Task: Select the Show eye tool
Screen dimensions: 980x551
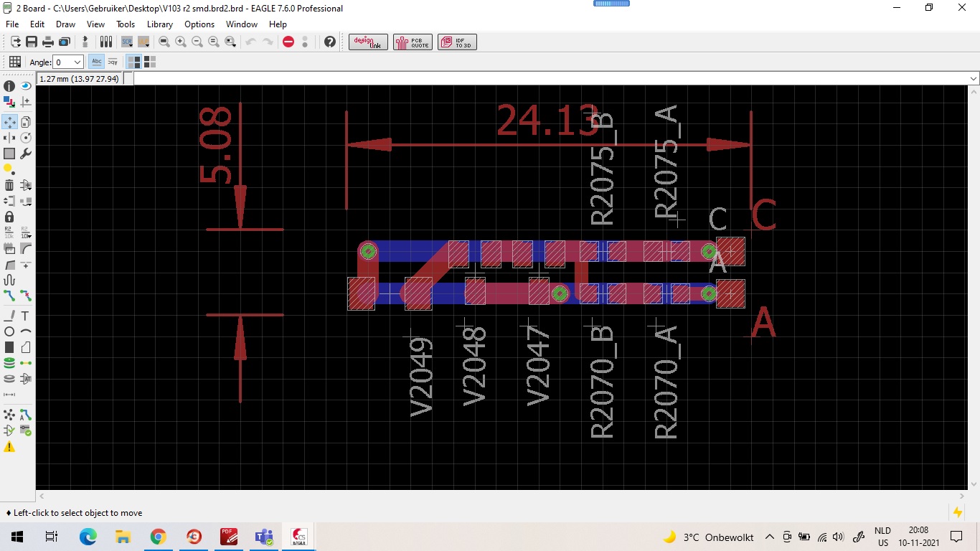Action: tap(26, 86)
